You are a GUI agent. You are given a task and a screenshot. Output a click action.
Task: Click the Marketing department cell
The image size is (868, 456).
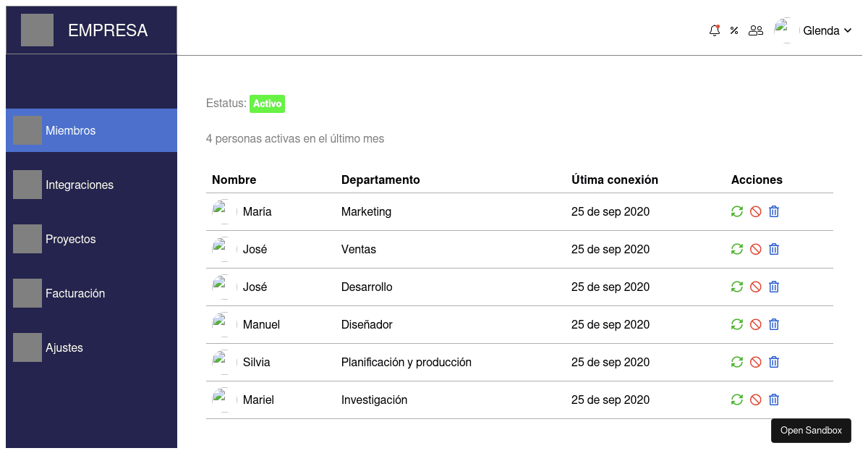(x=366, y=211)
